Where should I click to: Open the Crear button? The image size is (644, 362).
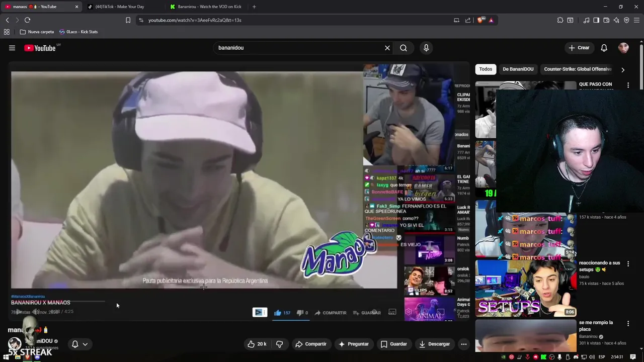tap(579, 48)
